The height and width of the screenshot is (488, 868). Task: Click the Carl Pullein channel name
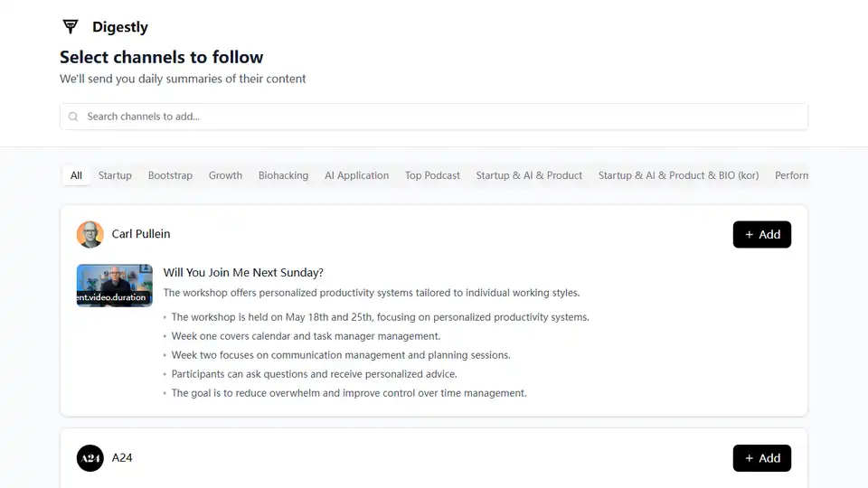click(x=141, y=234)
